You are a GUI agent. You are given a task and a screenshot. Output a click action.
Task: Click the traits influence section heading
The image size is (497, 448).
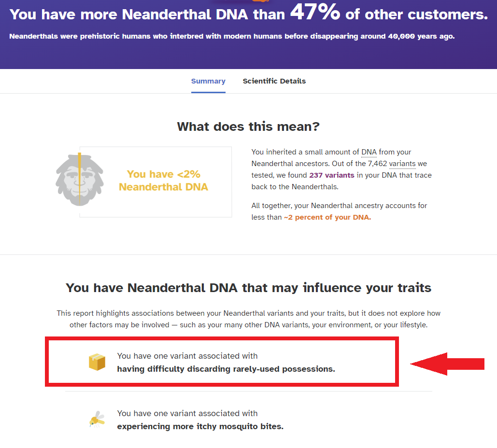click(248, 288)
